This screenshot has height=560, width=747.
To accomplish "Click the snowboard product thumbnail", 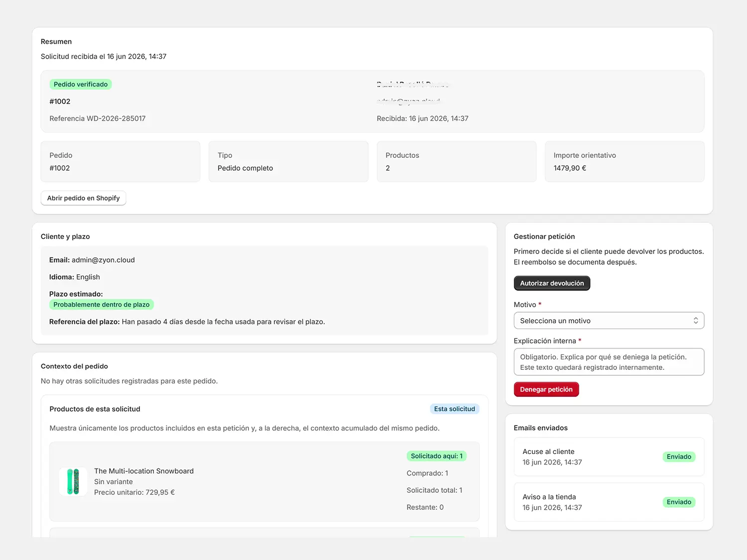I will pos(73,481).
